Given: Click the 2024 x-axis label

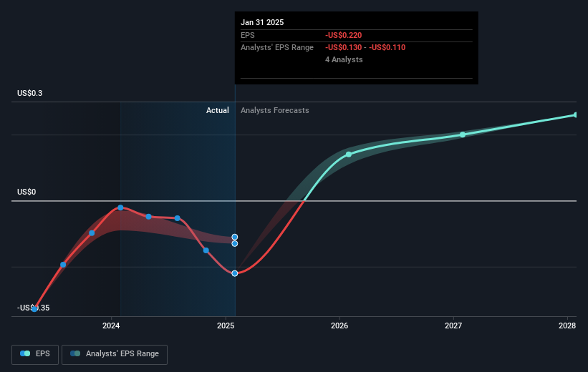Looking at the screenshot, I should (x=111, y=325).
